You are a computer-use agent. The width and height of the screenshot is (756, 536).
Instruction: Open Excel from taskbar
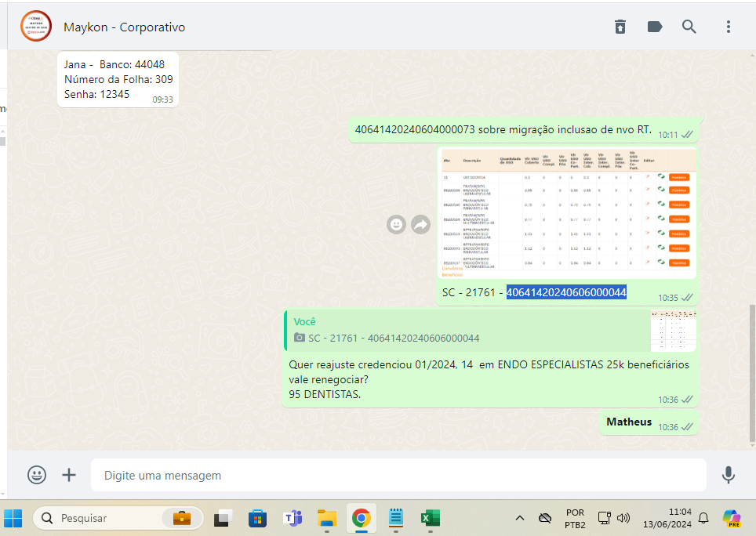pyautogui.click(x=430, y=518)
